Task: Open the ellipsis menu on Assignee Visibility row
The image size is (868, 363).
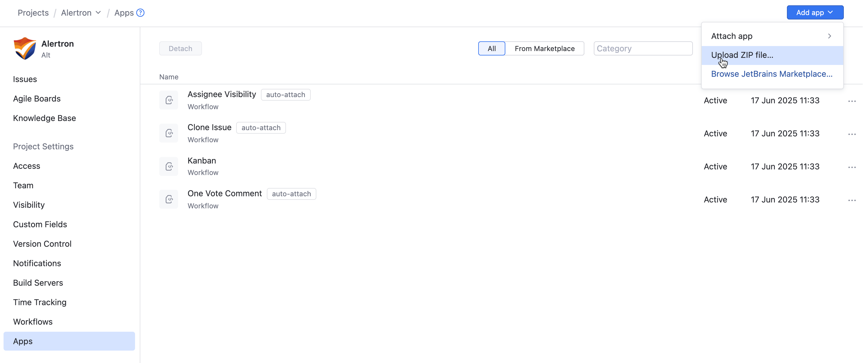Action: tap(852, 101)
